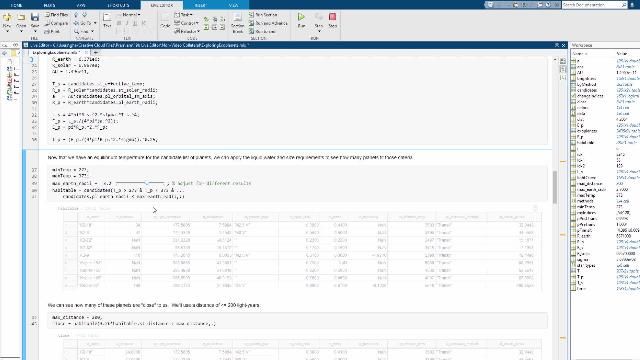
Task: Expand the Refactor dropdown
Action: (187, 31)
